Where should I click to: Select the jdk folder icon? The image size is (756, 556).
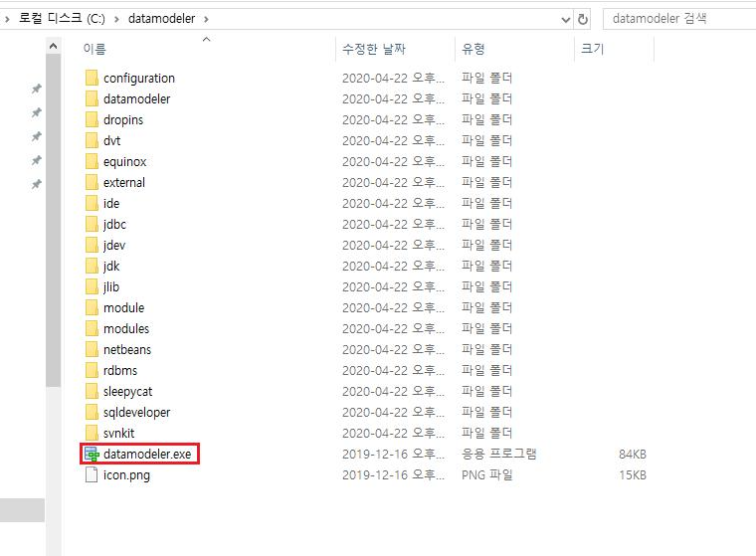coord(92,267)
